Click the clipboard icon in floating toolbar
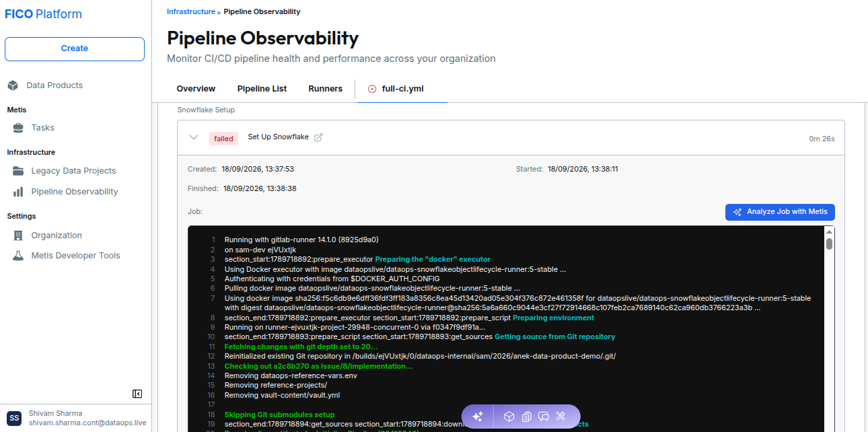Image resolution: width=868 pixels, height=432 pixels. [x=526, y=417]
